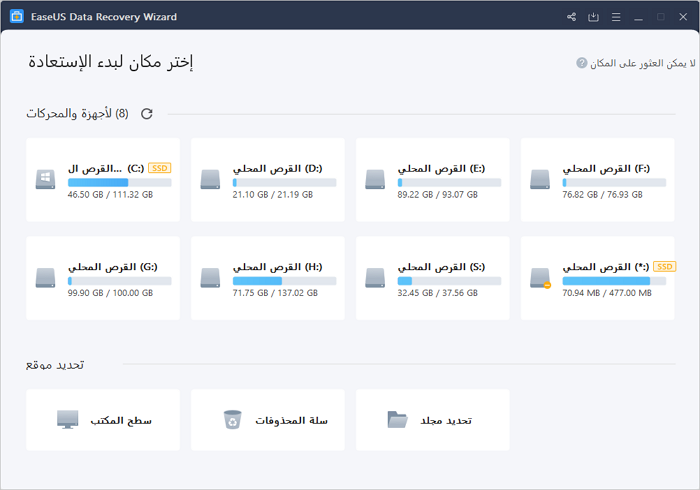Click the share icon in title bar
This screenshot has width=700, height=490.
point(571,17)
